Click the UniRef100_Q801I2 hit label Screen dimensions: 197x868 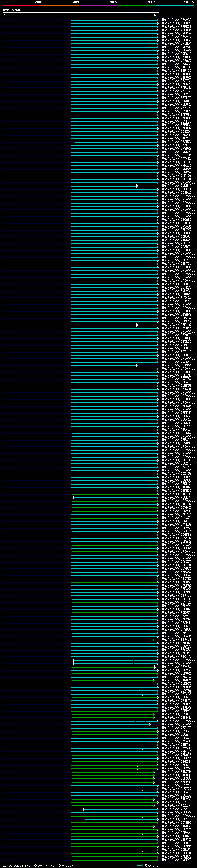point(177,809)
